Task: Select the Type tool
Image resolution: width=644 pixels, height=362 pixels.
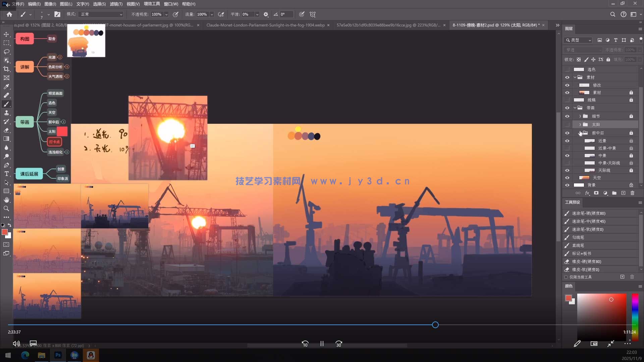Action: (6, 174)
